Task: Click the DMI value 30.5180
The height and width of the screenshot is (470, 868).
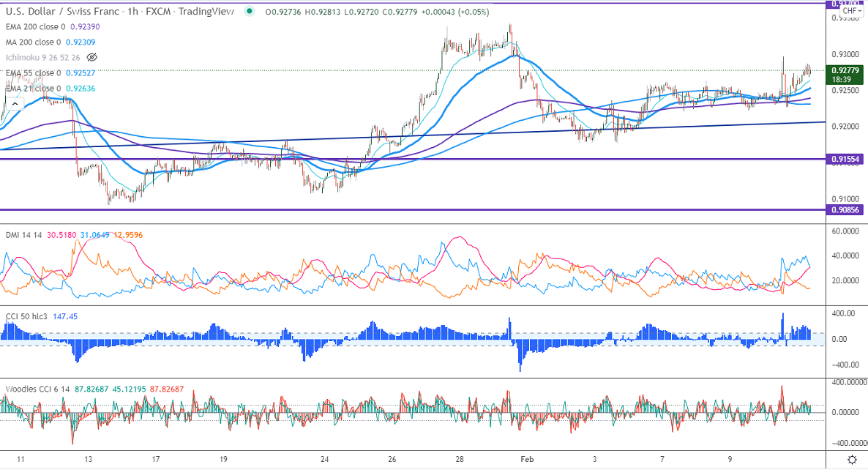Action: tap(61, 235)
